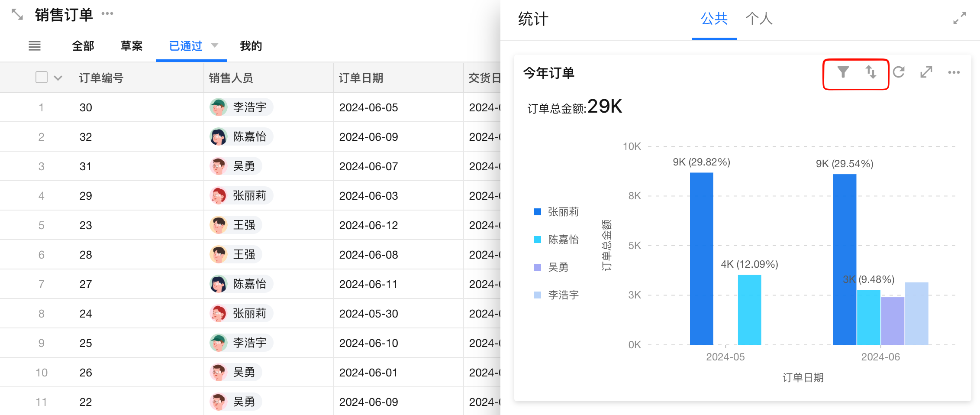Click the filter funnel icon on chart

(x=842, y=72)
